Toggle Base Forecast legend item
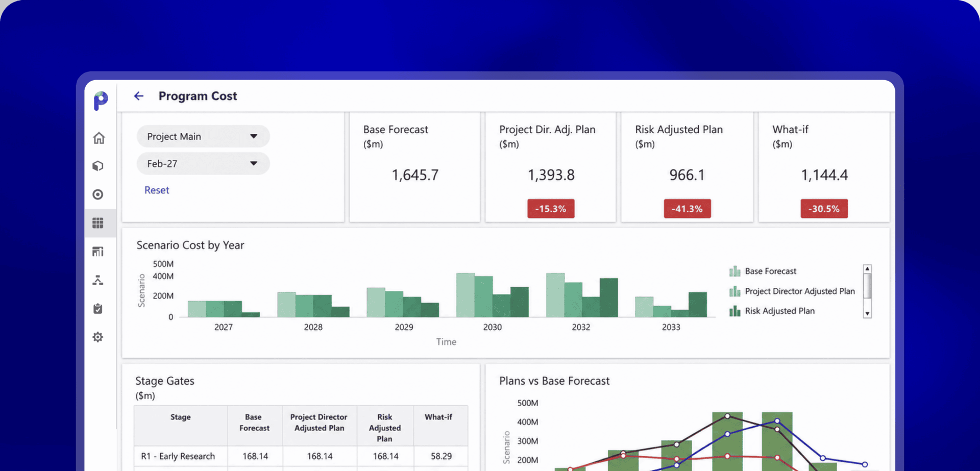This screenshot has width=980, height=471. coord(763,271)
